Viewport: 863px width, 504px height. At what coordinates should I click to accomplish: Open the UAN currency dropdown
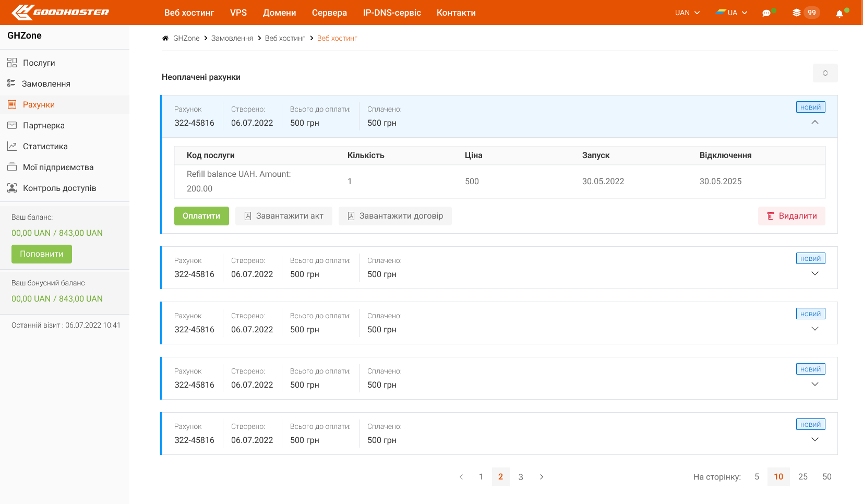687,13
